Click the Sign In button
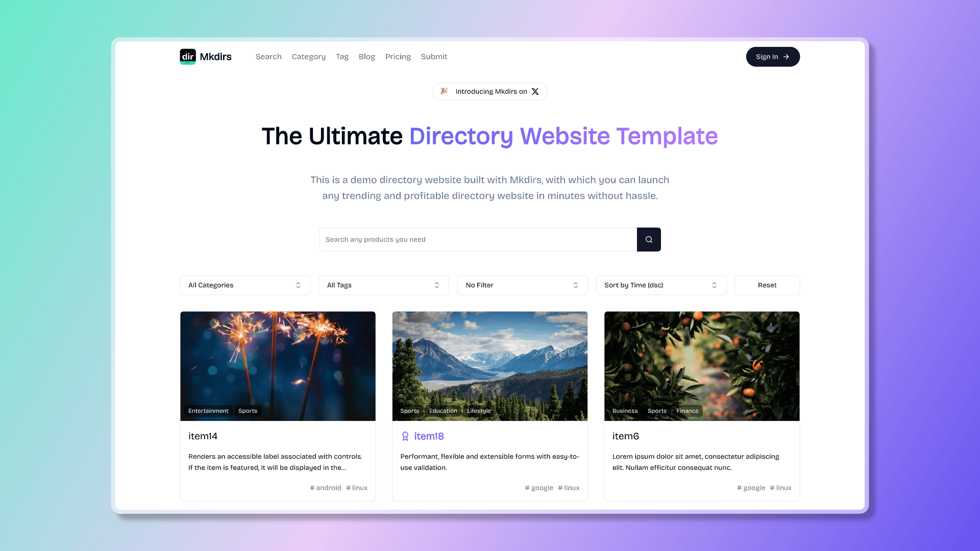The height and width of the screenshot is (551, 980). click(x=773, y=57)
